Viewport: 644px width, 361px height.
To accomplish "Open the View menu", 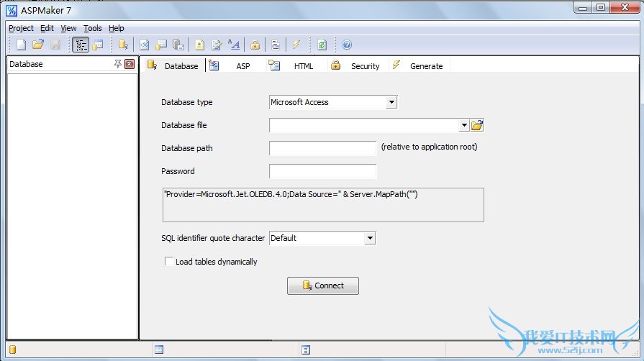I will click(68, 28).
